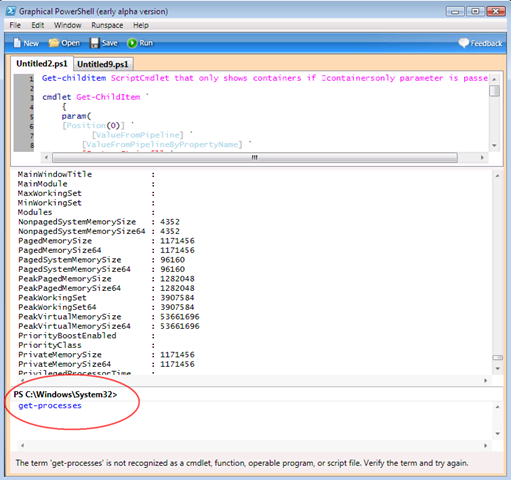The height and width of the screenshot is (480, 511).
Task: Open the Window menu
Action: click(x=68, y=25)
